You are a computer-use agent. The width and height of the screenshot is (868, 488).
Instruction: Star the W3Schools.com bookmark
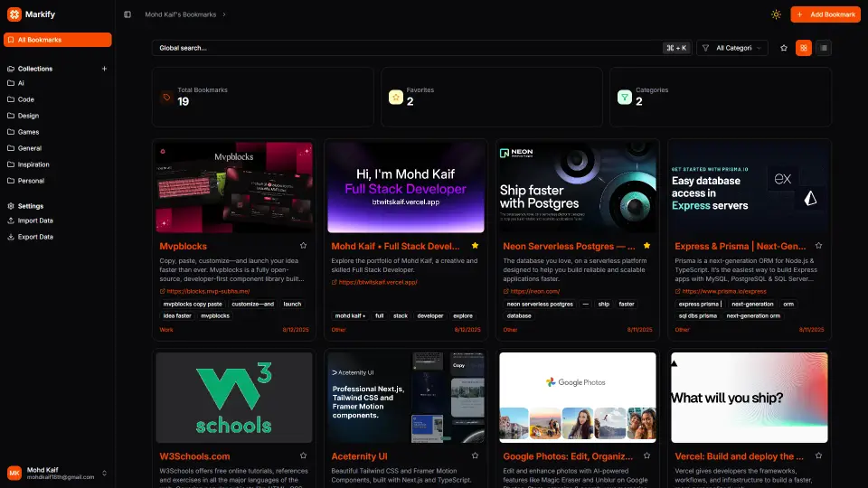click(304, 456)
